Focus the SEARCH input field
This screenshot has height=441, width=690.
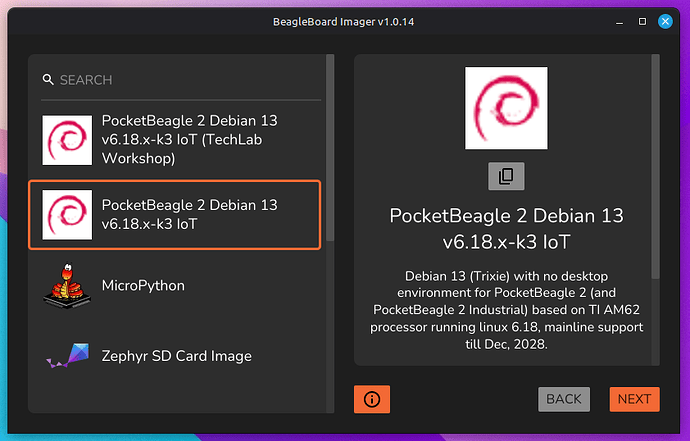[x=181, y=80]
